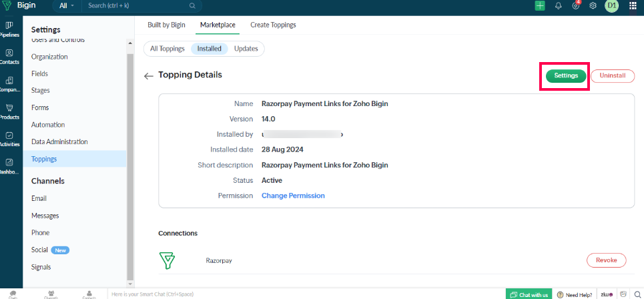Screen dimensions: 644x299
Task: Select Toppings in Settings sidebar
Action: coord(75,159)
